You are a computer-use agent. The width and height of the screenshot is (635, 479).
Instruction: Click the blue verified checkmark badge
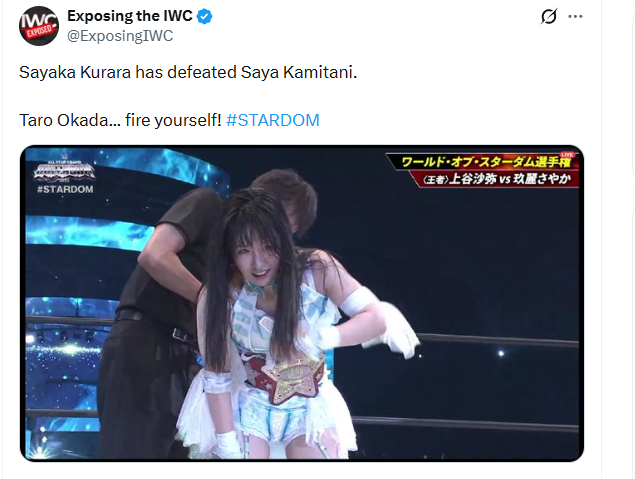(205, 17)
